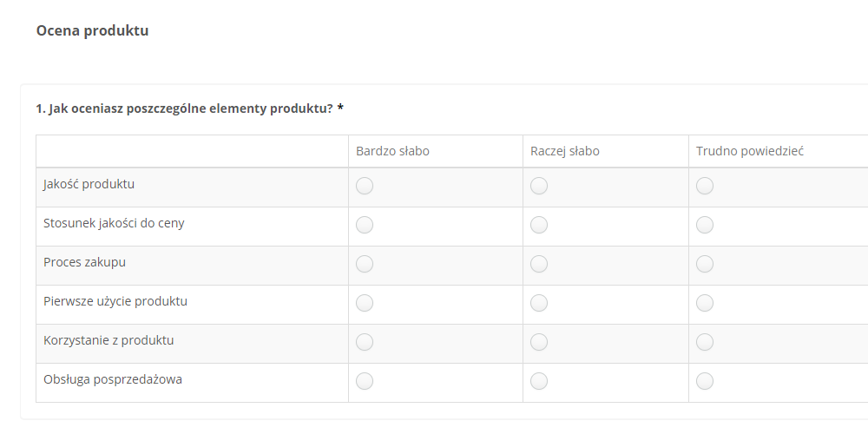Rate Jakość produktu as Bardzo słabo
The image size is (868, 434).
[x=365, y=186]
